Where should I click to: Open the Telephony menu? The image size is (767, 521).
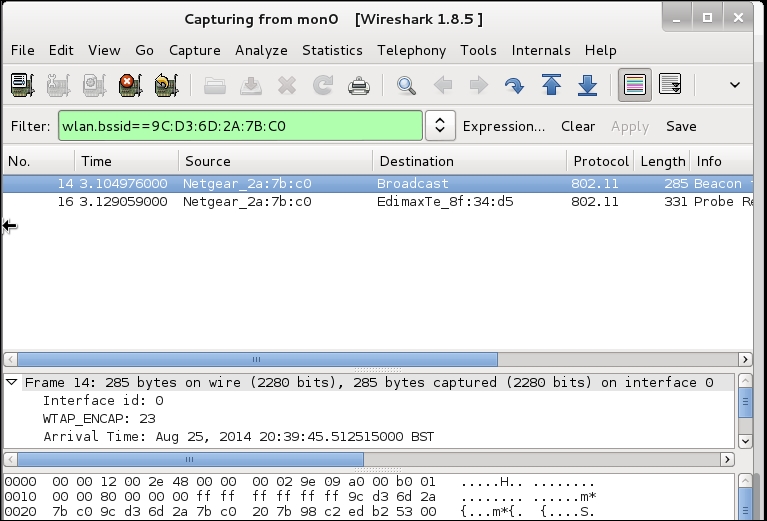[x=411, y=50]
